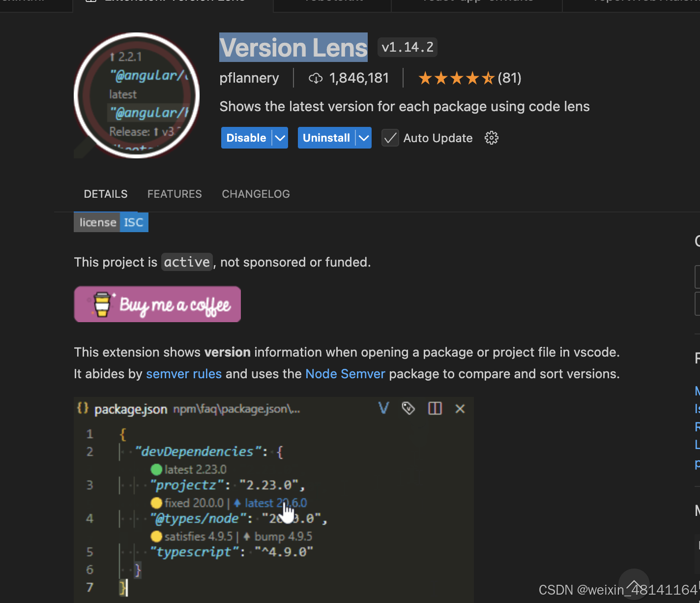Image resolution: width=700 pixels, height=603 pixels.
Task: Switch to the FEATURES tab
Action: (x=175, y=194)
